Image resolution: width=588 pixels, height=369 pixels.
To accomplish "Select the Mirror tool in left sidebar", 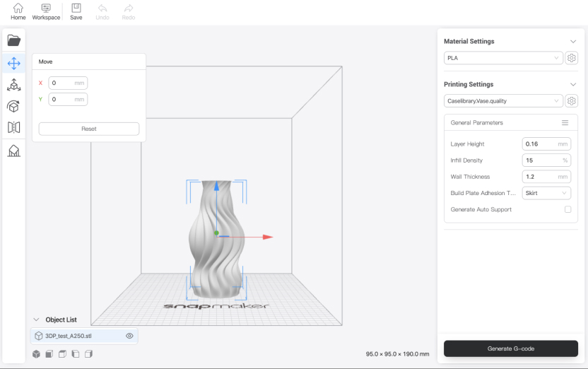I will point(13,127).
